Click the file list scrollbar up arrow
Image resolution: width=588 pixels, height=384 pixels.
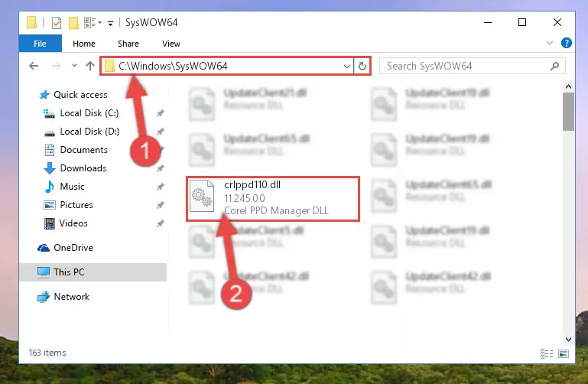coord(568,86)
